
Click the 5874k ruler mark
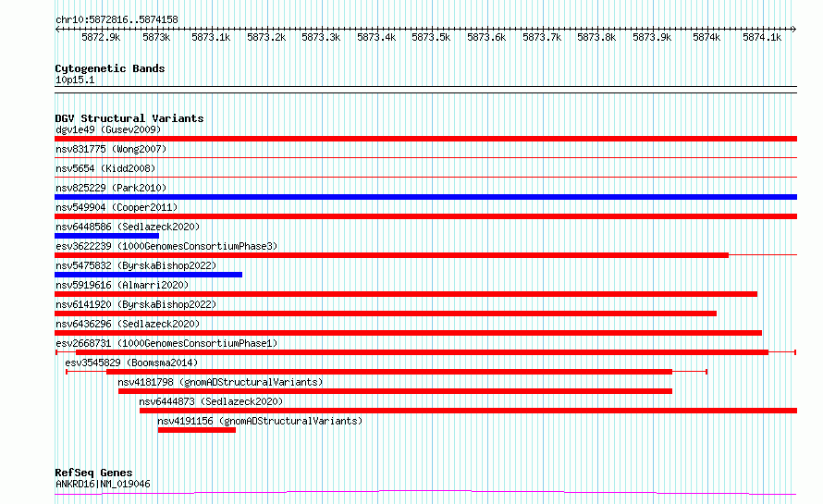[x=706, y=37]
